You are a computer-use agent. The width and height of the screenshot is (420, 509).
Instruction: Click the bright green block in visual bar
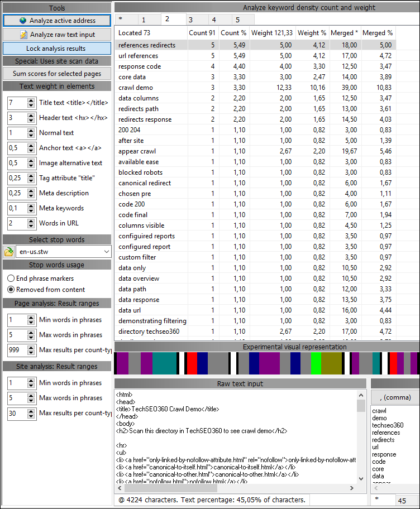[x=316, y=363]
